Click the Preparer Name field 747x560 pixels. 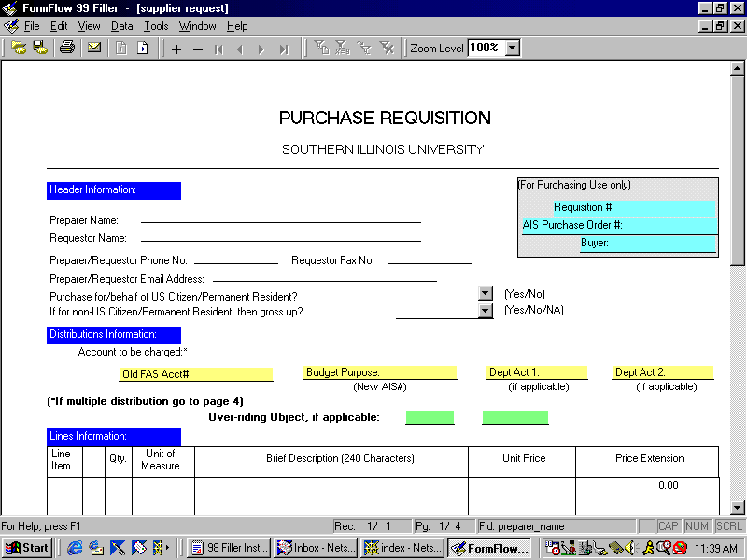tap(280, 218)
